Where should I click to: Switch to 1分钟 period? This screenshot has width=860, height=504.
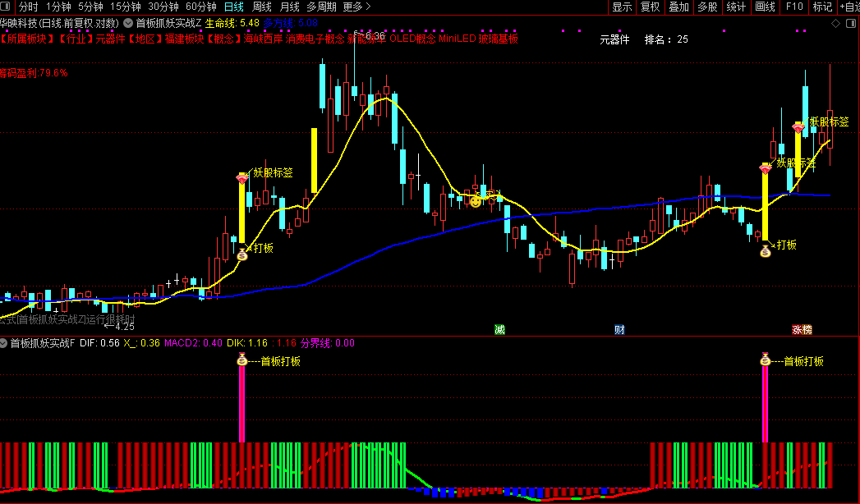coord(58,7)
